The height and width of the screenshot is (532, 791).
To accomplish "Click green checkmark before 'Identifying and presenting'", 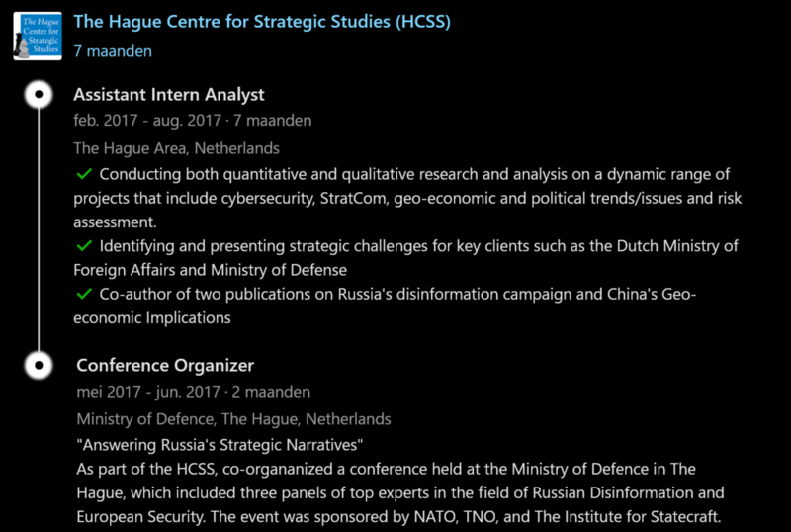I will [x=84, y=246].
